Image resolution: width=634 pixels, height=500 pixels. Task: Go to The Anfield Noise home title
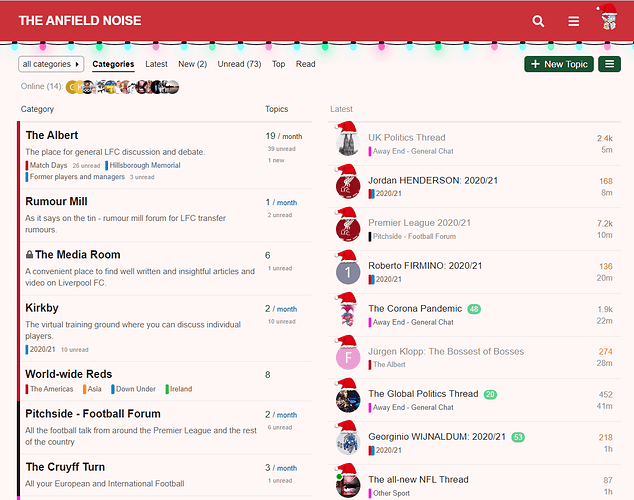(80, 21)
